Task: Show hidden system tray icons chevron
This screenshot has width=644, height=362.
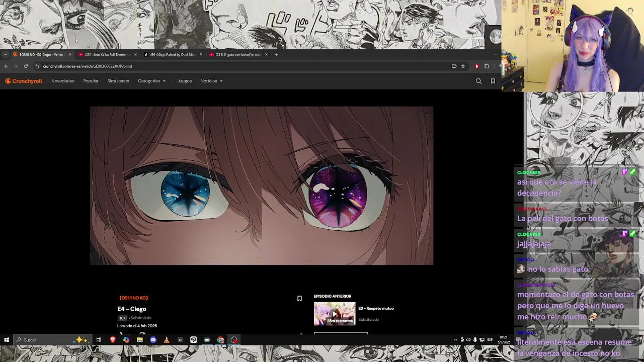Action: coord(455,340)
